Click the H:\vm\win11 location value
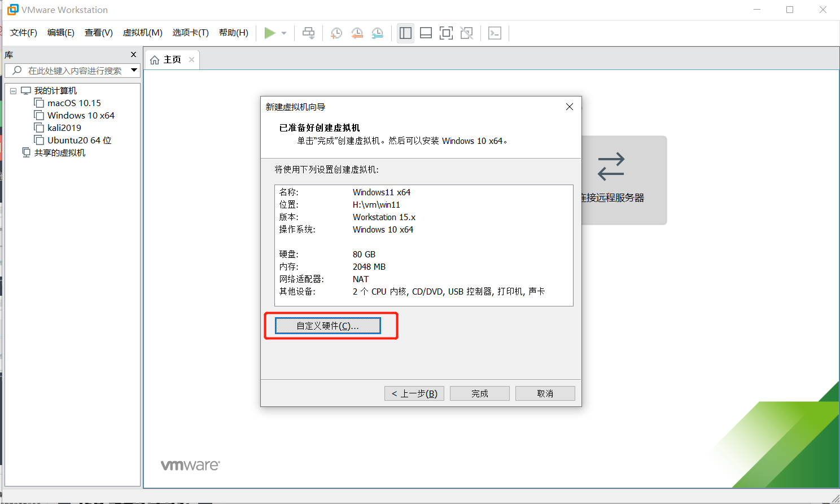This screenshot has height=504, width=840. 377,205
